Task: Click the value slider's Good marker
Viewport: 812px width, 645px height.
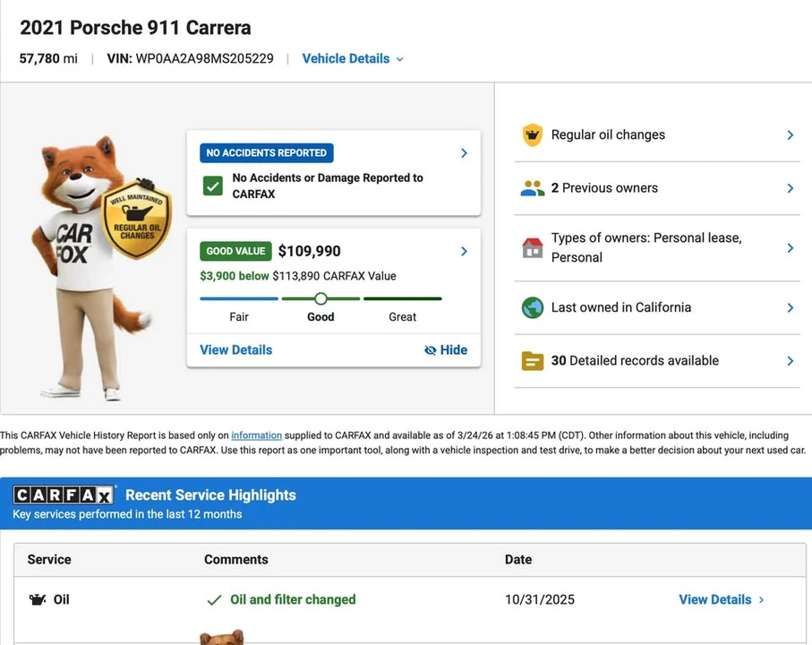Action: pos(321,298)
